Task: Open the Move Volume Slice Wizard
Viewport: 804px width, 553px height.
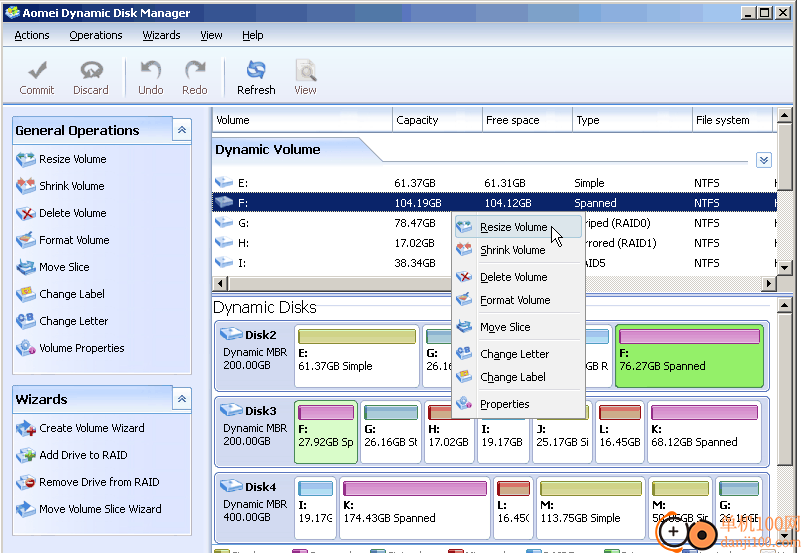Action: click(x=89, y=509)
